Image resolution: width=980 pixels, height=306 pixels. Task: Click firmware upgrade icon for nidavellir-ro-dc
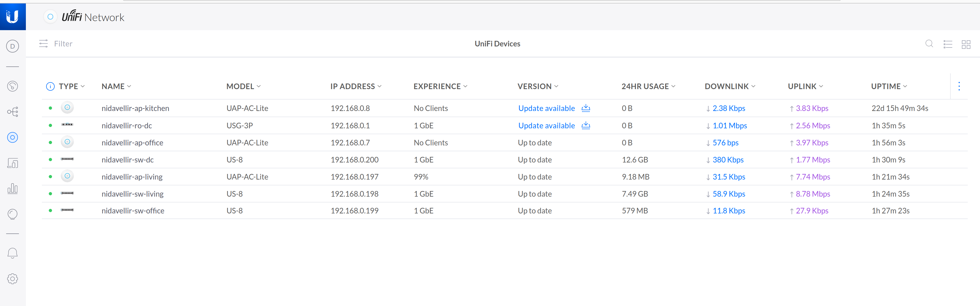pyautogui.click(x=586, y=126)
